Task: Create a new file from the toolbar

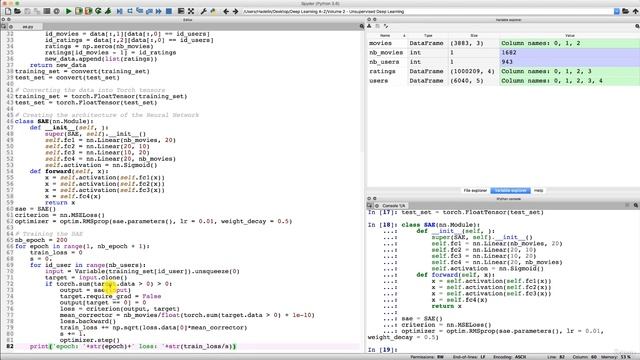Action: click(8, 11)
